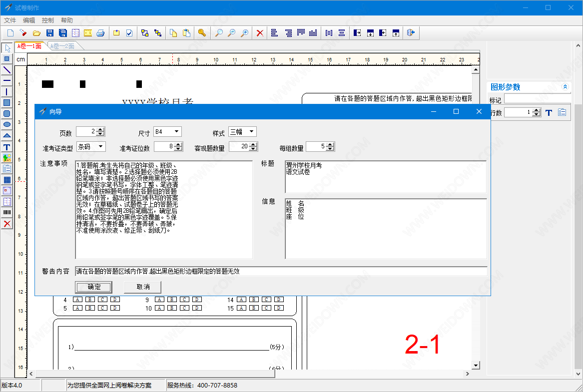Select the barcode tool in sidebar
This screenshot has height=392, width=583.
(x=7, y=213)
